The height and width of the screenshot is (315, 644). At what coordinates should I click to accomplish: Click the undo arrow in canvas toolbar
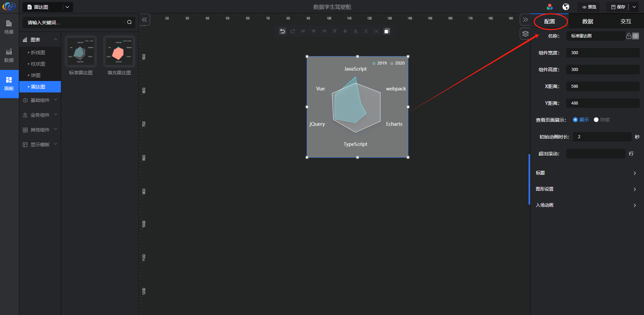[282, 31]
